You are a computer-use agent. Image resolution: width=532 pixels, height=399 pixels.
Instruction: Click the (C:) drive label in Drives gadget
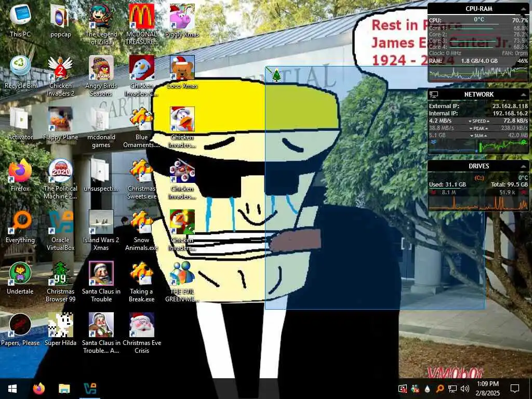point(478,178)
